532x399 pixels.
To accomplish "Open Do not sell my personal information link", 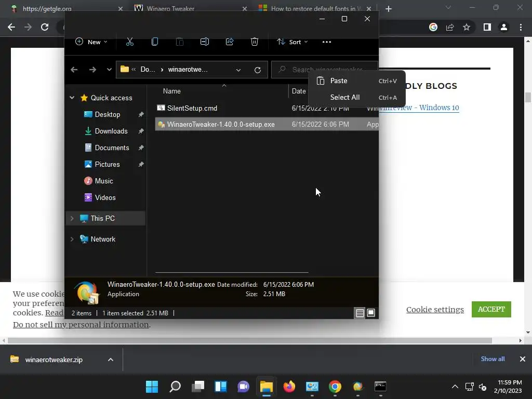I will [81, 325].
